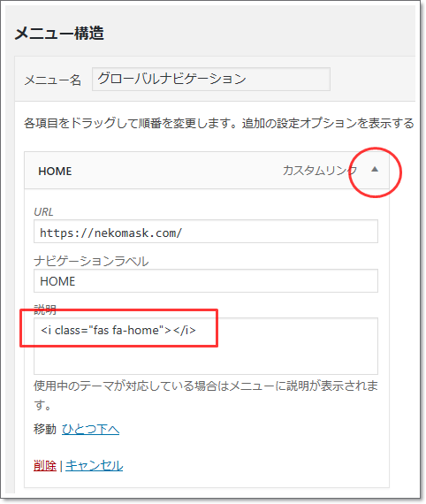The image size is (426, 504).
Task: Cancel editing with キャンセル link
Action: (95, 465)
